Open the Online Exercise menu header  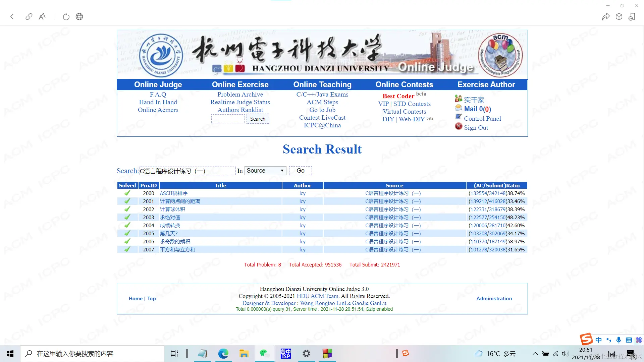[x=240, y=84]
